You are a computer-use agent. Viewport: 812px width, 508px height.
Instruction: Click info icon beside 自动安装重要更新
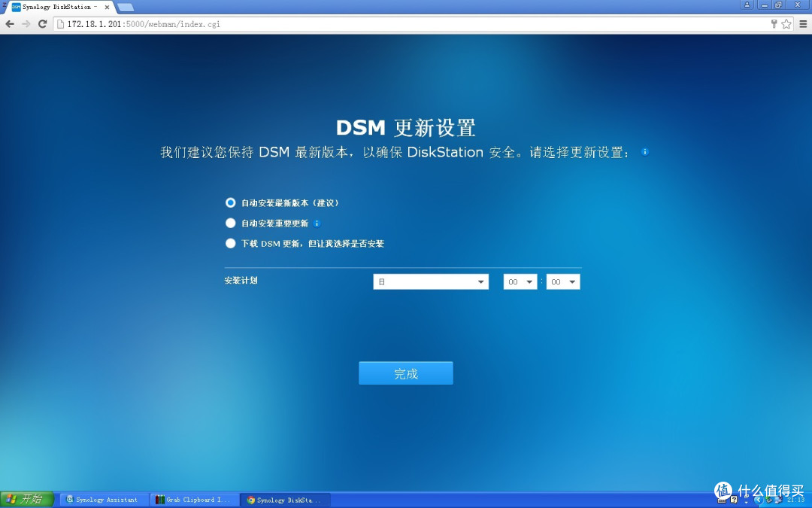click(x=317, y=224)
